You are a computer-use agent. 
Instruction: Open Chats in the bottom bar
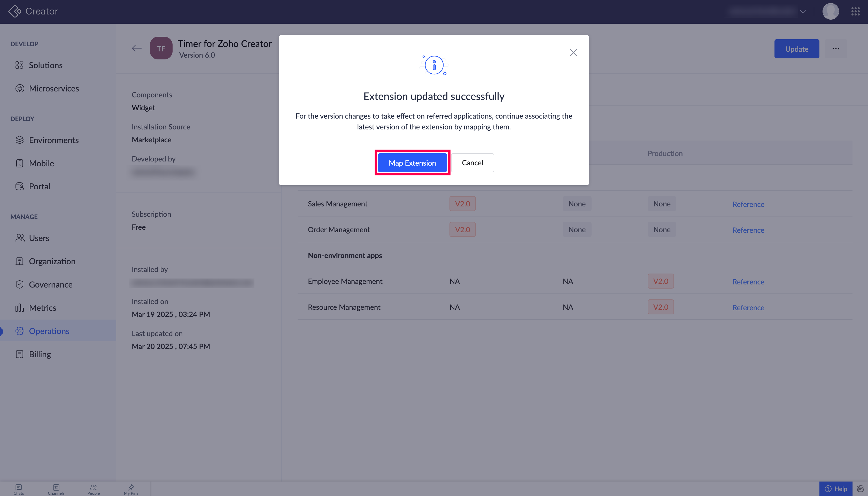[19, 489]
